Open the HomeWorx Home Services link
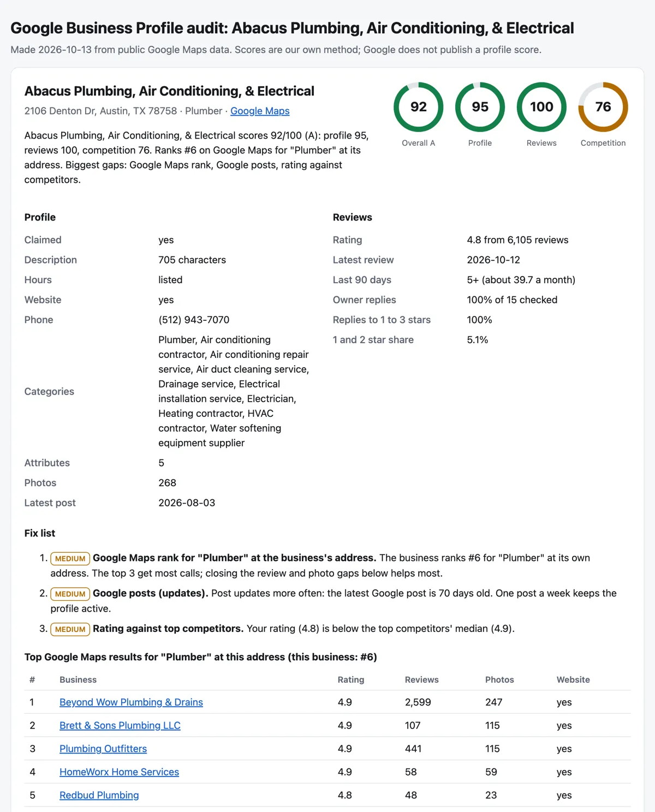The image size is (655, 812). point(119,772)
